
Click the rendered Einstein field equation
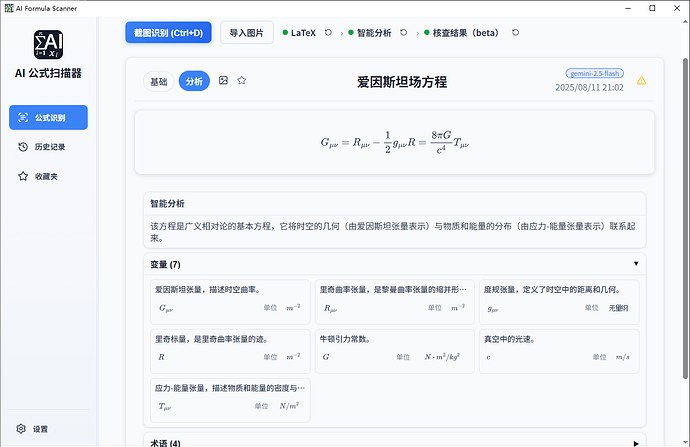(x=395, y=143)
